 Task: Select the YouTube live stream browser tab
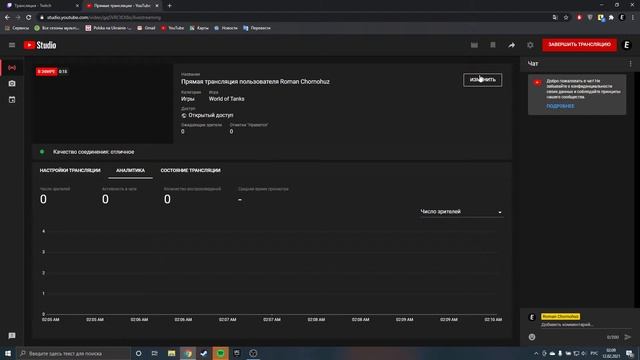coord(122,6)
